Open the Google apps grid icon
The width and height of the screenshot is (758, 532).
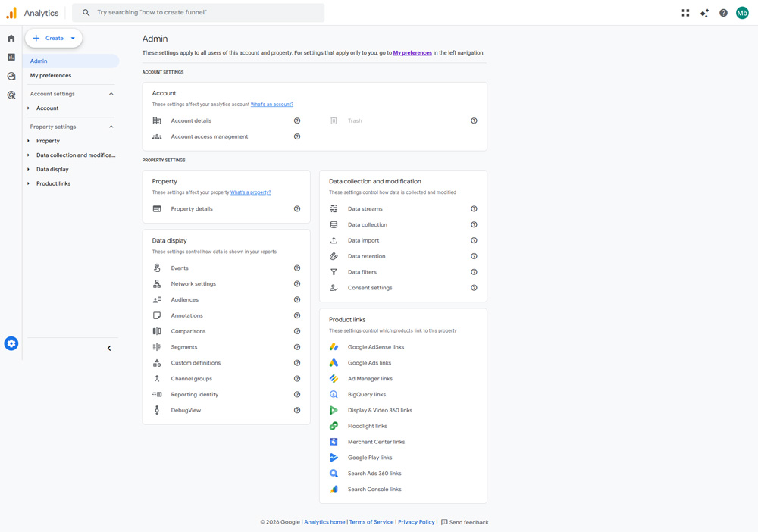[x=685, y=13]
